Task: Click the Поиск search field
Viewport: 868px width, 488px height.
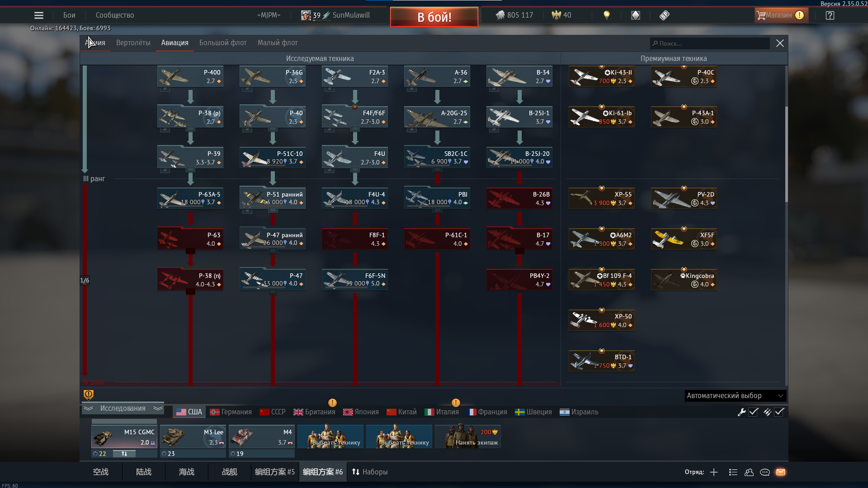Action: tap(710, 43)
